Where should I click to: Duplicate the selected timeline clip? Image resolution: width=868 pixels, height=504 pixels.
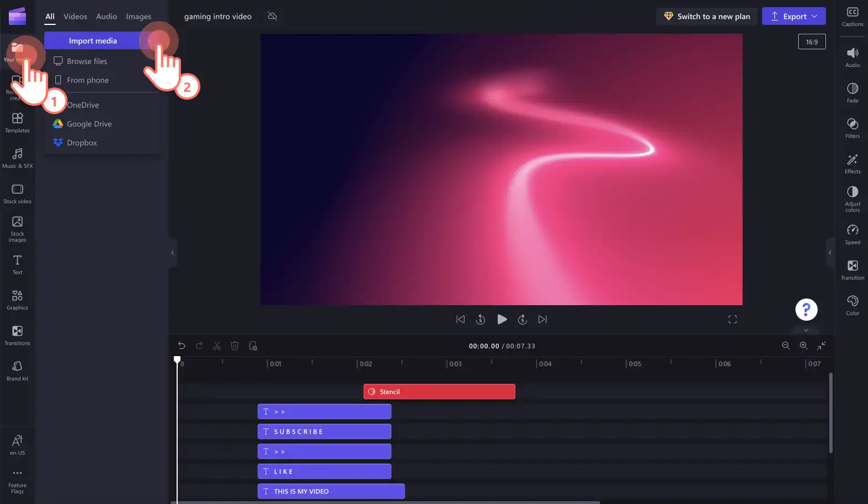tap(252, 346)
